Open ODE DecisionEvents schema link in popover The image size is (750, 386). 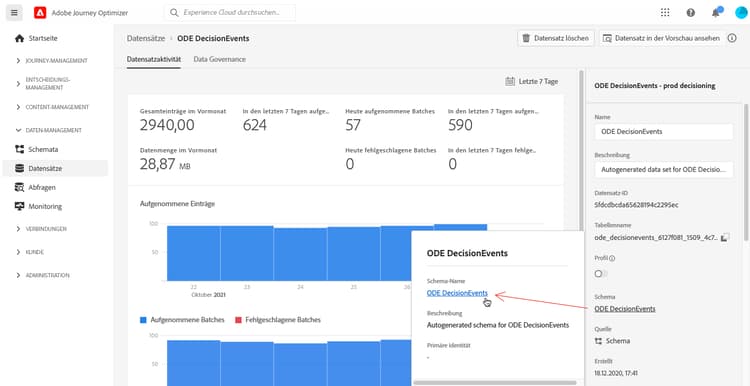457,293
